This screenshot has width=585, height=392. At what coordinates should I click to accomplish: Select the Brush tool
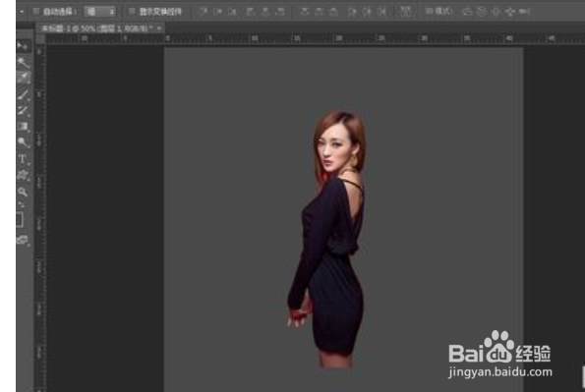[23, 94]
